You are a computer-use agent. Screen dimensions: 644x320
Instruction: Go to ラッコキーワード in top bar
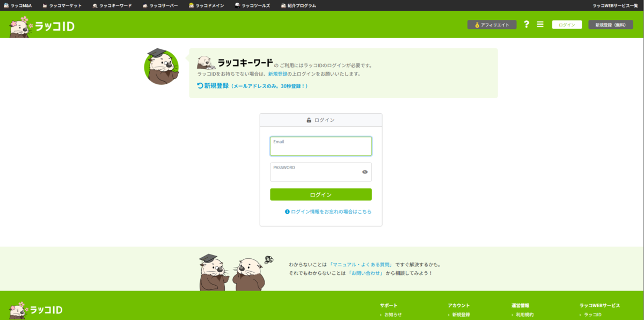click(x=112, y=5)
